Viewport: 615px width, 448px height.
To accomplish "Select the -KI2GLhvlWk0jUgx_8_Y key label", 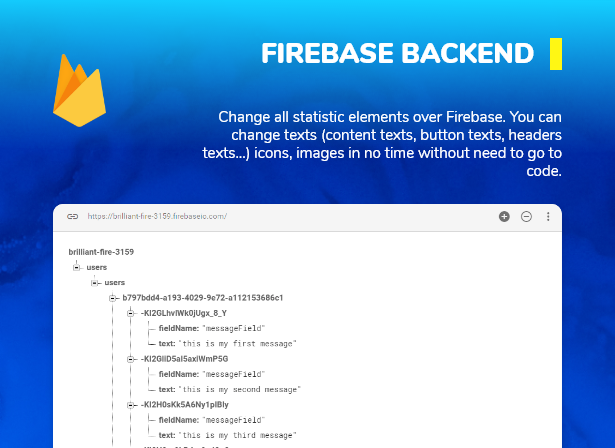I will click(184, 313).
